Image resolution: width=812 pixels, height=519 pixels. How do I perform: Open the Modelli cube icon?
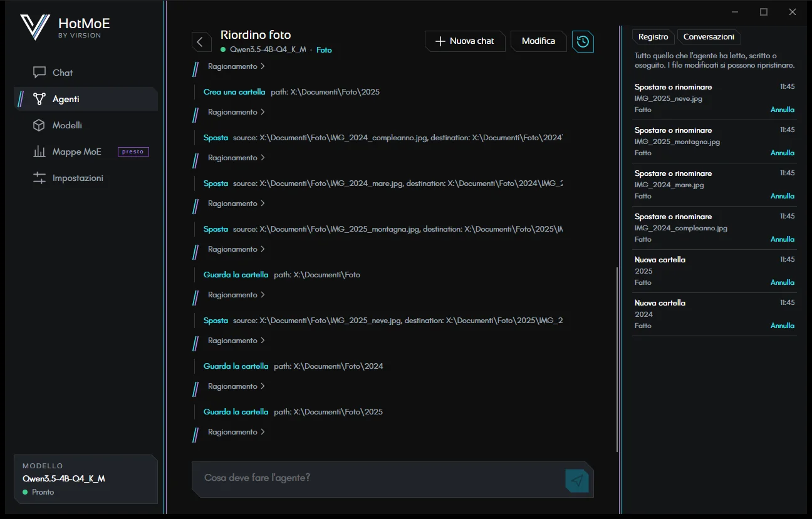click(39, 125)
